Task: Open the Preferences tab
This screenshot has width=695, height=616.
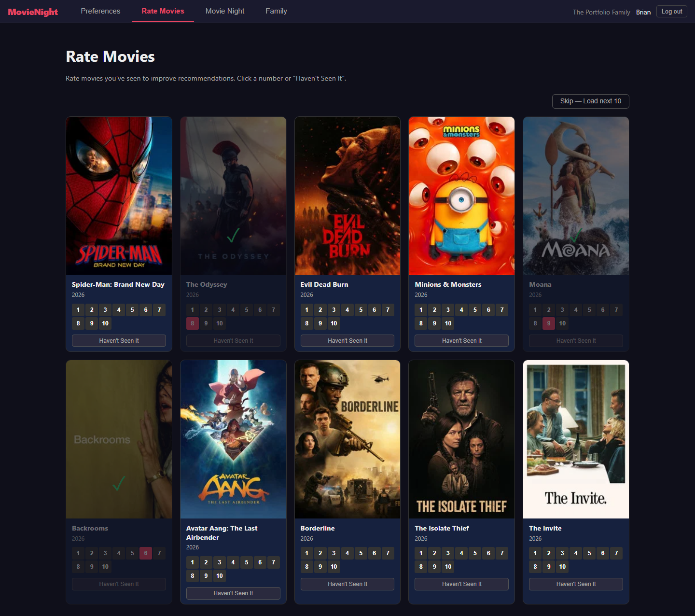Action: tap(100, 11)
